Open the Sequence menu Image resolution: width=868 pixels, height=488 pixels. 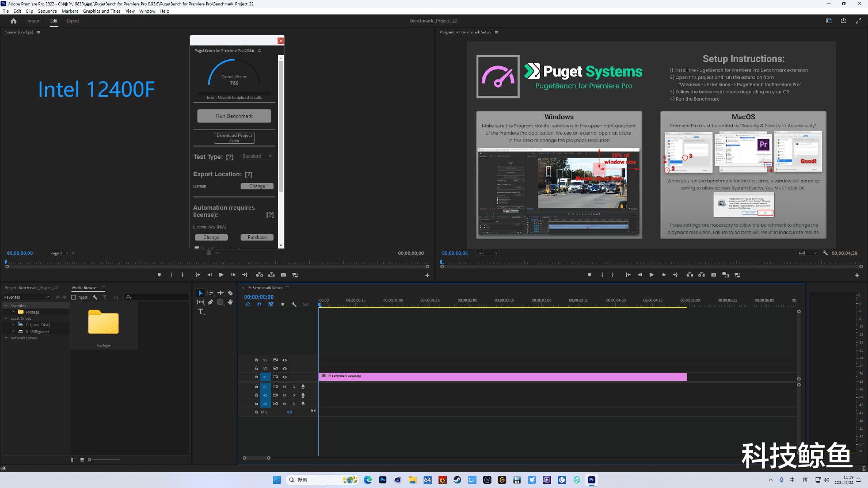(47, 11)
